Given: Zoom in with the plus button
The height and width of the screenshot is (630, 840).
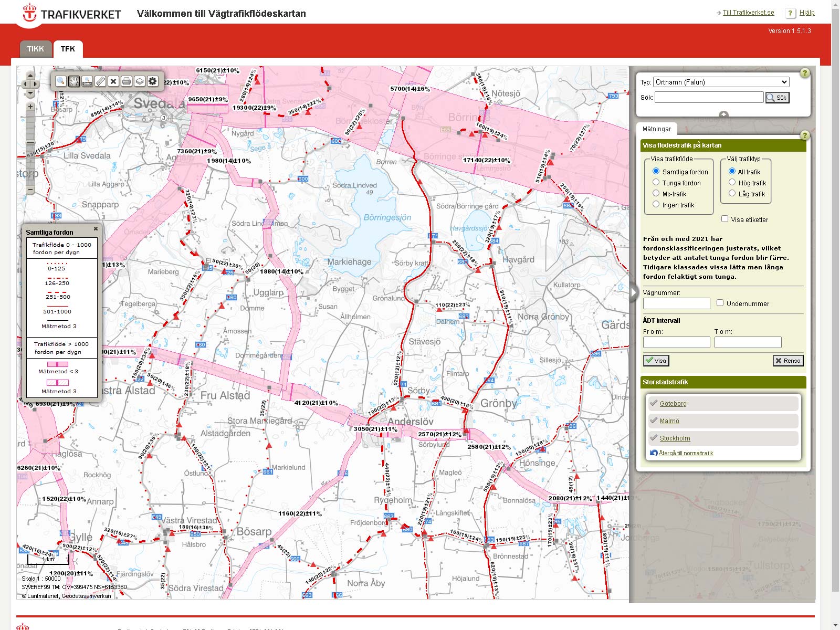Looking at the screenshot, I should point(30,107).
